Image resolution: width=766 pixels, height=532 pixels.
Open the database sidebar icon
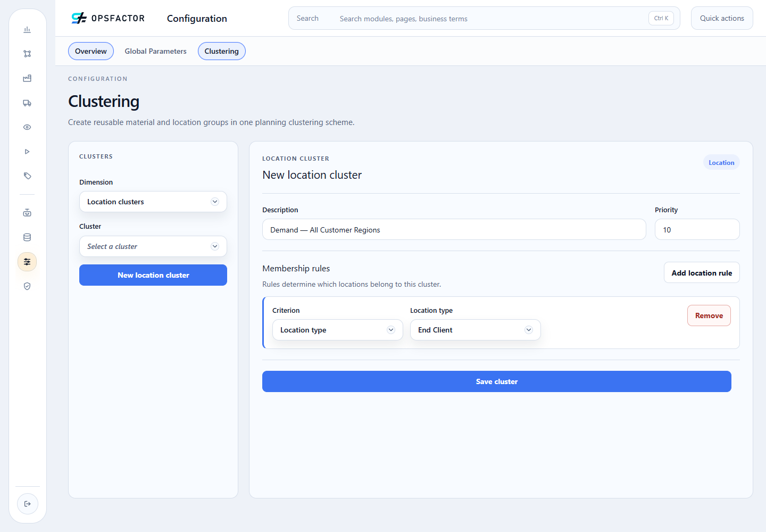(x=27, y=237)
